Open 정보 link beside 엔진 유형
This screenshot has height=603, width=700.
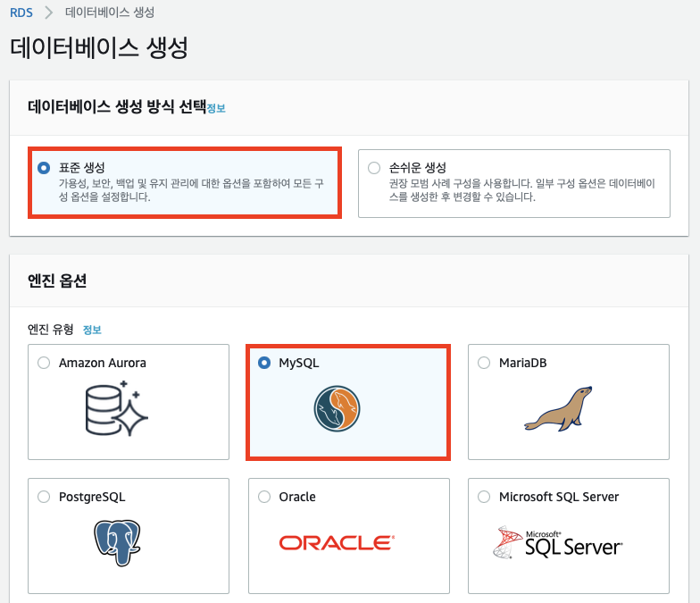[x=92, y=330]
